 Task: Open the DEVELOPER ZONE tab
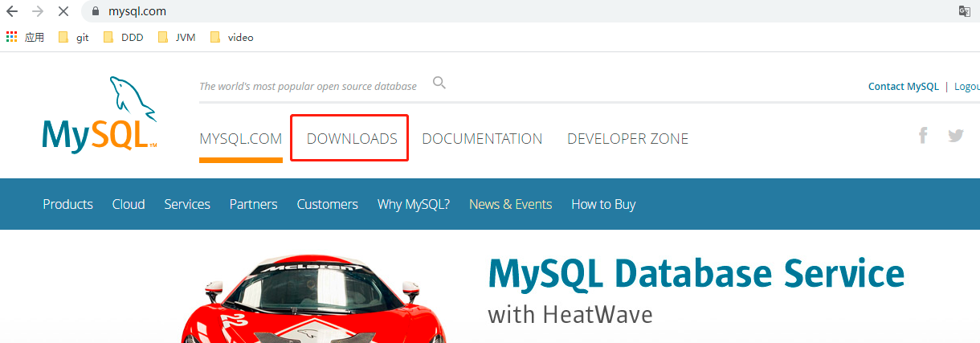(x=628, y=138)
